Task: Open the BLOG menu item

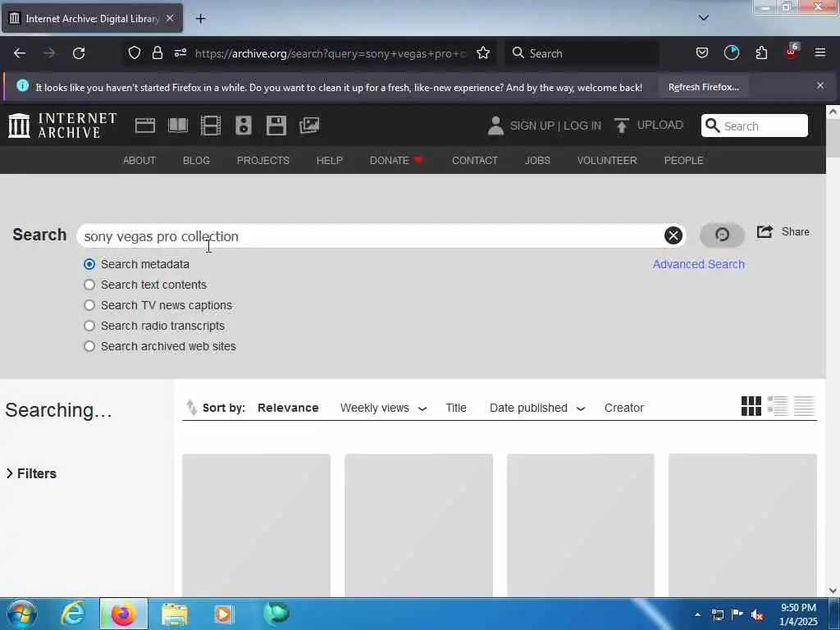Action: coord(196,160)
